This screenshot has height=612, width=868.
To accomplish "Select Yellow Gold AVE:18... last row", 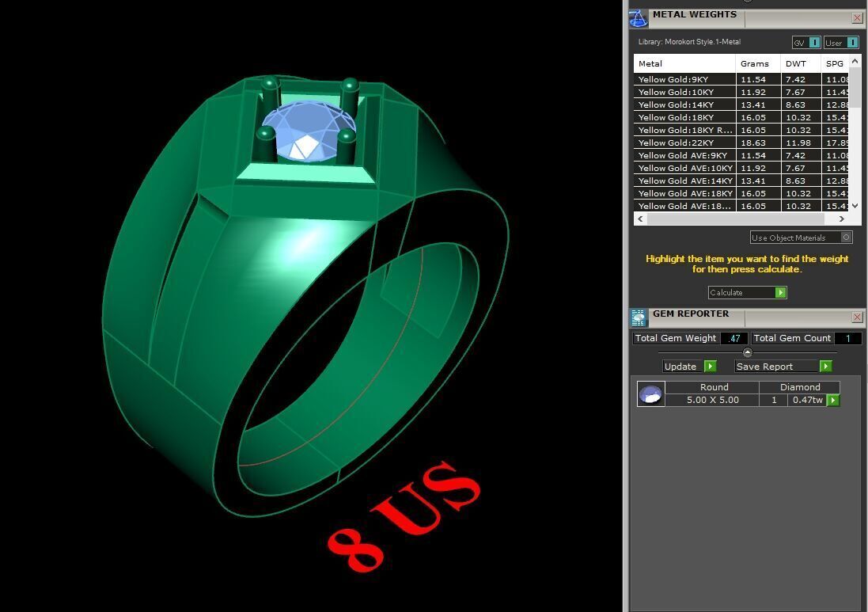I will 741,206.
